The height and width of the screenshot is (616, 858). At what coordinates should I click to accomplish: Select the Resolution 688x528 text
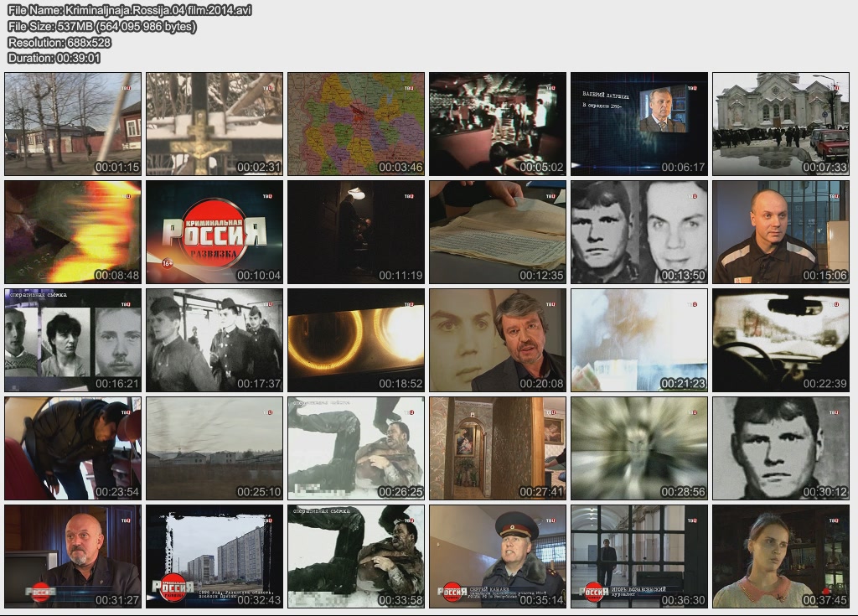pyautogui.click(x=59, y=42)
